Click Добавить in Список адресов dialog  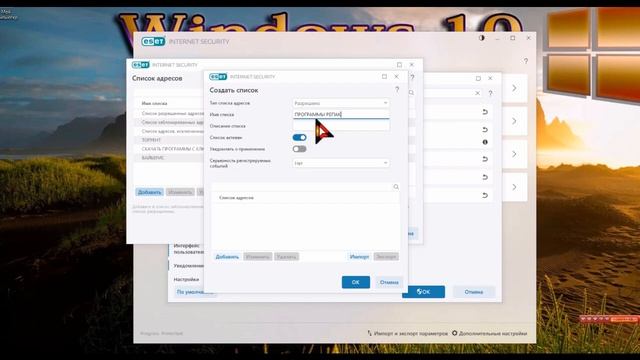click(149, 192)
